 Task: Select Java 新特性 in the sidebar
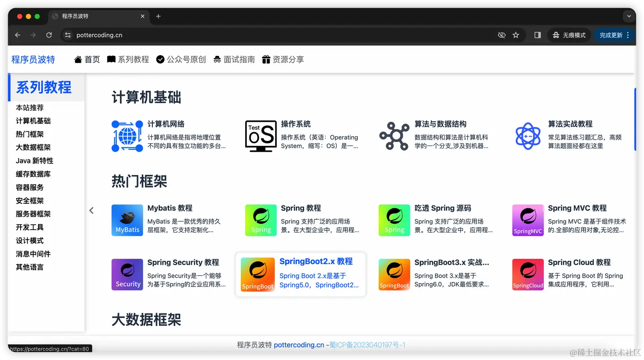(34, 161)
